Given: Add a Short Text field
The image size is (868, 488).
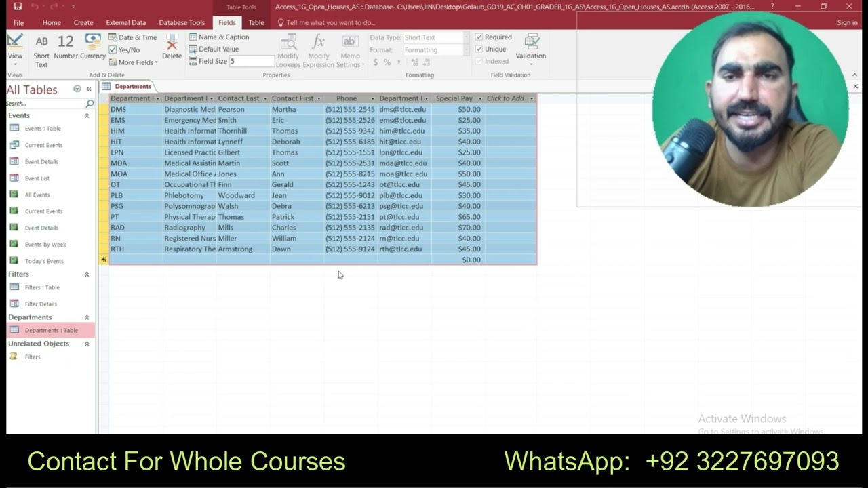Looking at the screenshot, I should (41, 50).
